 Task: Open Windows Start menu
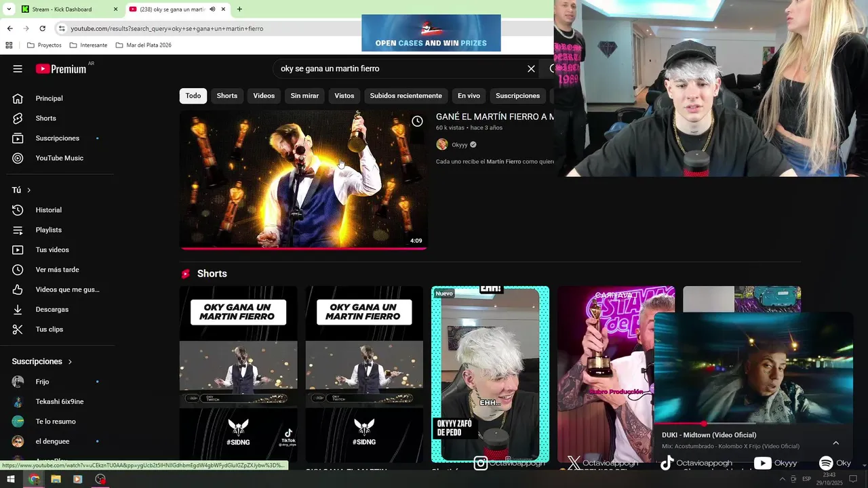click(x=10, y=479)
